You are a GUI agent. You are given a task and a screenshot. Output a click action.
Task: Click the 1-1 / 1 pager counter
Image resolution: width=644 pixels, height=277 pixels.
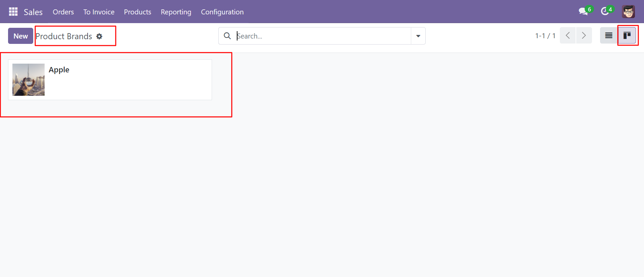click(x=545, y=36)
